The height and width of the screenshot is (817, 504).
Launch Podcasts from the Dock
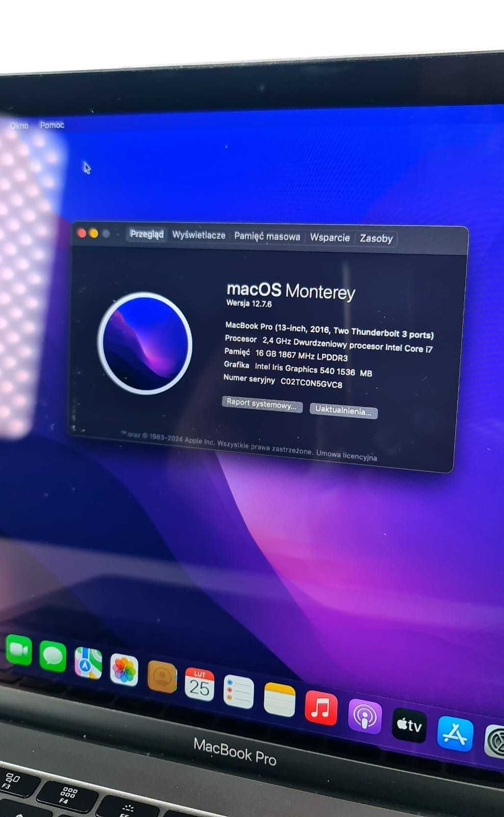(365, 717)
